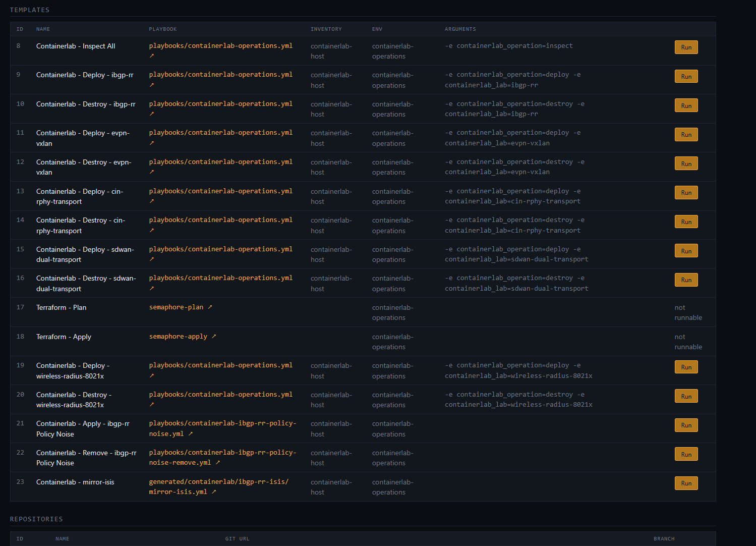Click 'not runnable' in the Terraform - Plan row

coord(688,312)
